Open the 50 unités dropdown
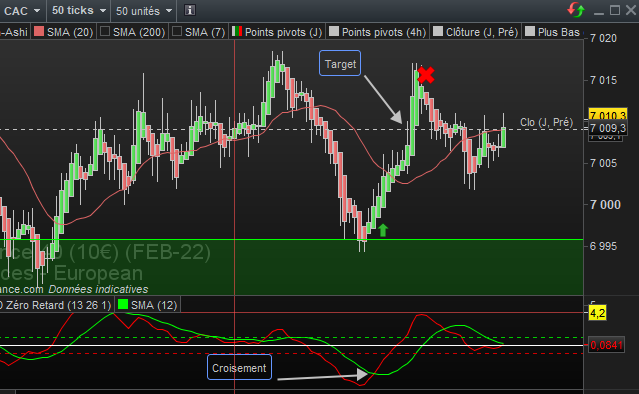The height and width of the screenshot is (394, 639). [144, 11]
